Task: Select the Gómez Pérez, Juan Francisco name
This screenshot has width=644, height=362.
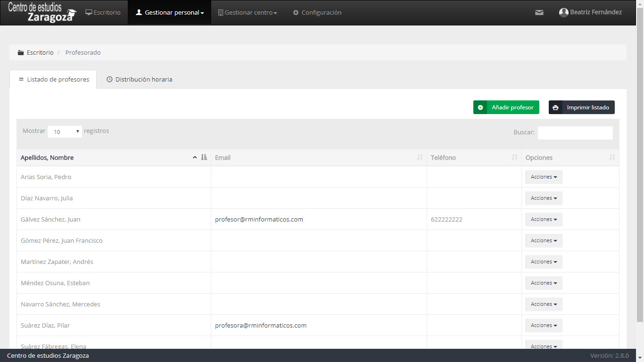Action: pos(62,240)
